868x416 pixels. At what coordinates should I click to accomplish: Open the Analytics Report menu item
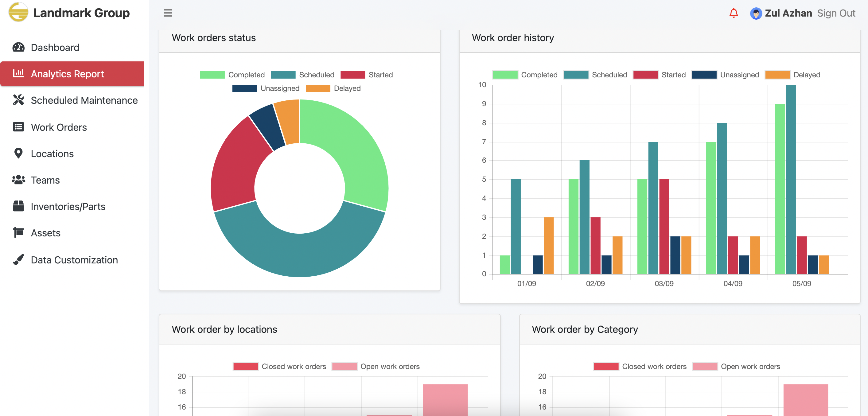pyautogui.click(x=67, y=74)
